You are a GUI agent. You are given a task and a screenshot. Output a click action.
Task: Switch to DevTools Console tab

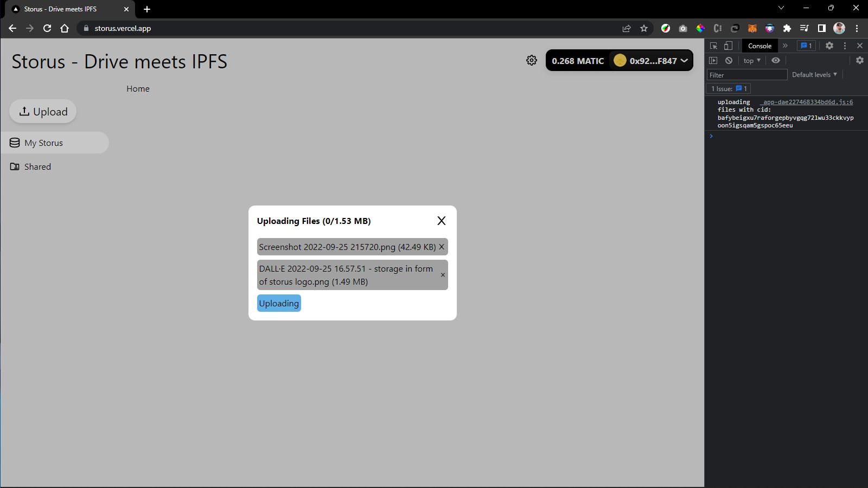click(x=759, y=46)
